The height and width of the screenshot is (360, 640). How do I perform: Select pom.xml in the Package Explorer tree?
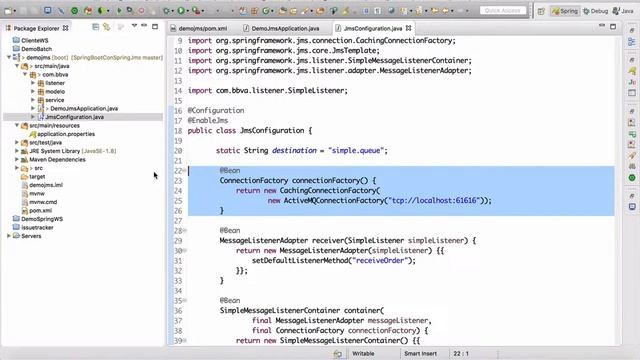pyautogui.click(x=40, y=211)
